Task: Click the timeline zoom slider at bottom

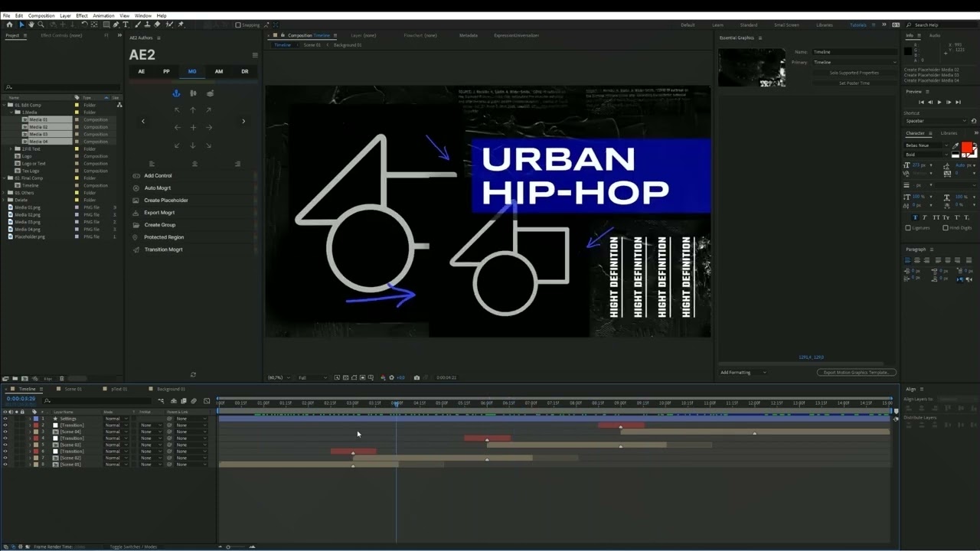Action: (228, 546)
